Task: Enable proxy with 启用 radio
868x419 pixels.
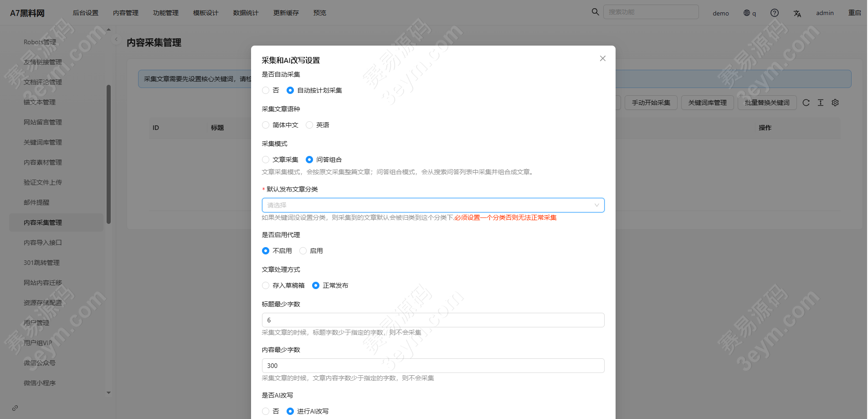Action: [x=303, y=251]
